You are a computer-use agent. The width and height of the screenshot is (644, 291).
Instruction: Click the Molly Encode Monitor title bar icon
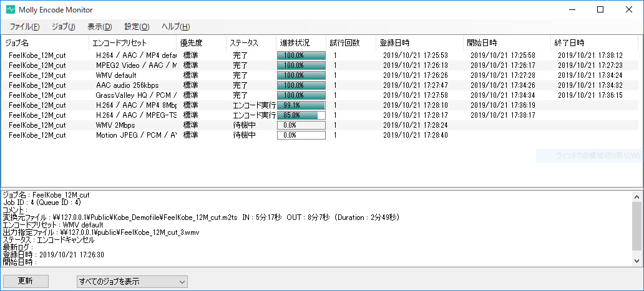click(x=10, y=9)
